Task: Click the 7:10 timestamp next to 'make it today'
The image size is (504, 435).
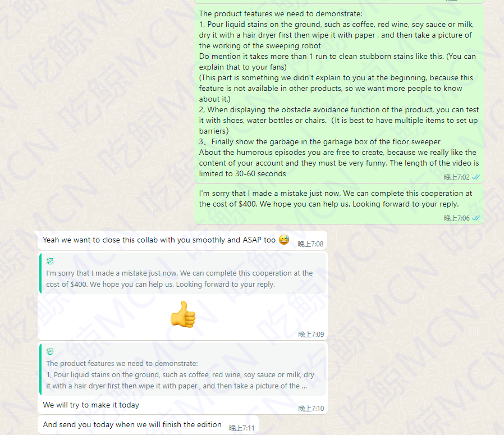Action: [x=311, y=408]
